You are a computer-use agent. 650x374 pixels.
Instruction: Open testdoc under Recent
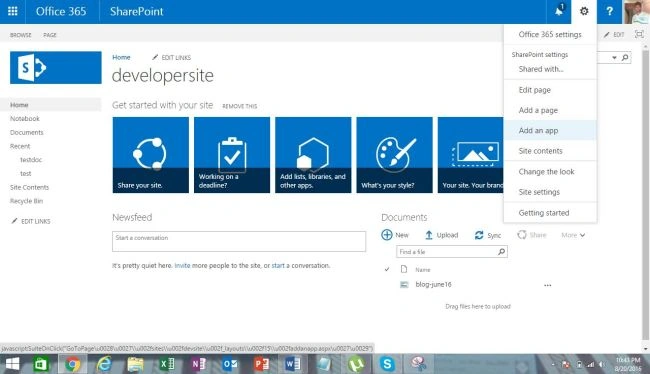[31, 160]
